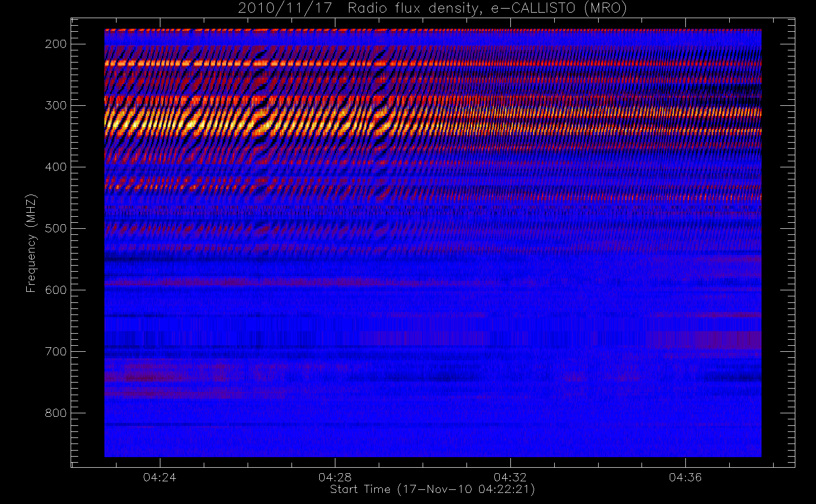This screenshot has height=504, width=816.
Task: Click the date '2010/11/17' in the title
Action: pos(285,9)
